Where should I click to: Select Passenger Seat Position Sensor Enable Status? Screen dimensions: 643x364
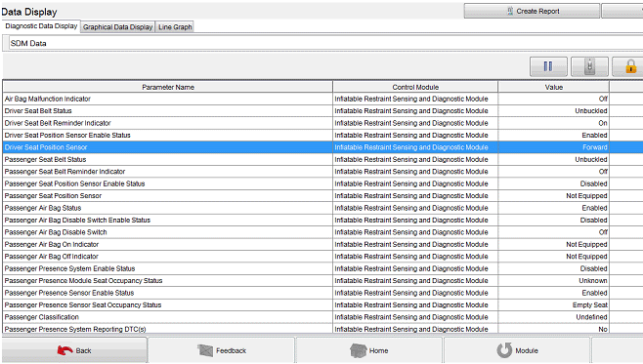322,183
